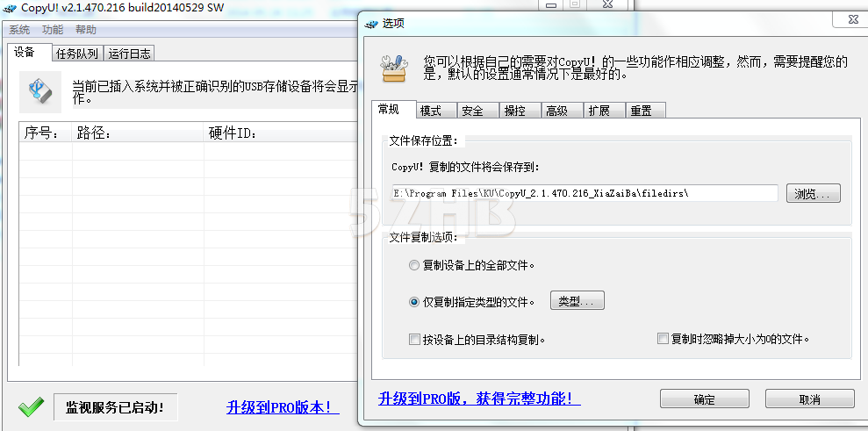Cancel with the 取消 button
This screenshot has height=431, width=868.
coord(810,399)
